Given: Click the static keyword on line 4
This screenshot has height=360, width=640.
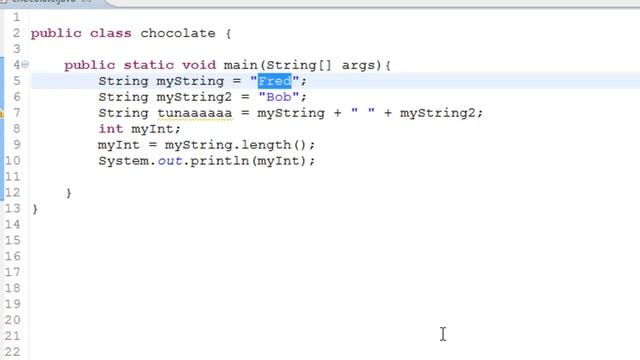Looking at the screenshot, I should (x=149, y=65).
